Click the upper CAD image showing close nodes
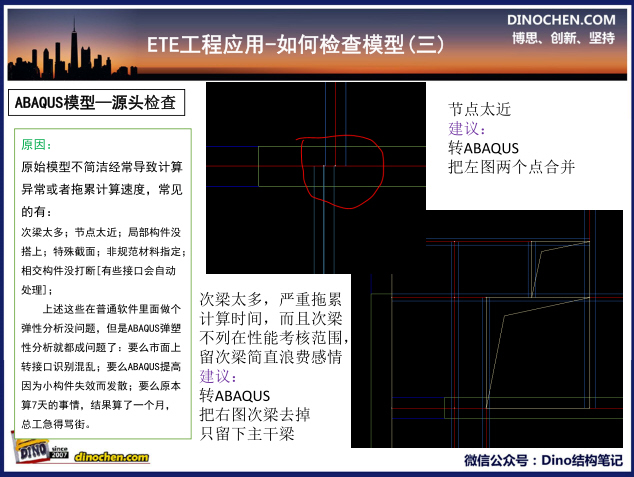Screen dimensions: 634x477 316,178
